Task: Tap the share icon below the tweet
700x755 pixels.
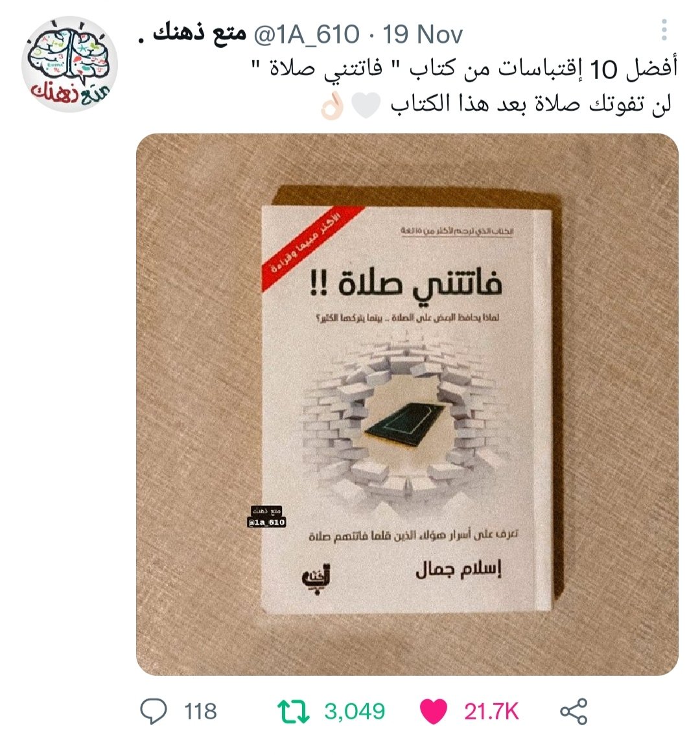Action: (x=574, y=711)
